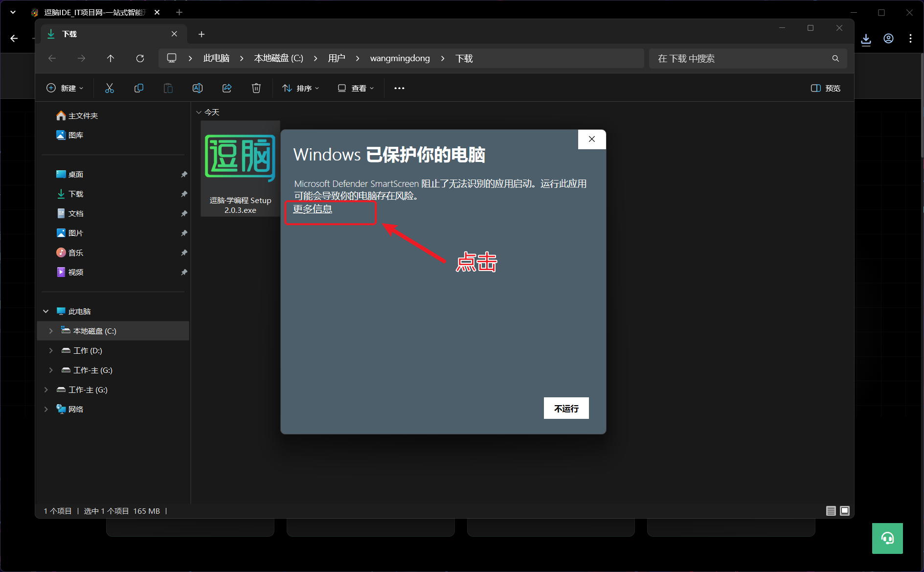Add a new Explorer tab with plus
Screen dimensions: 924x572
pos(202,34)
